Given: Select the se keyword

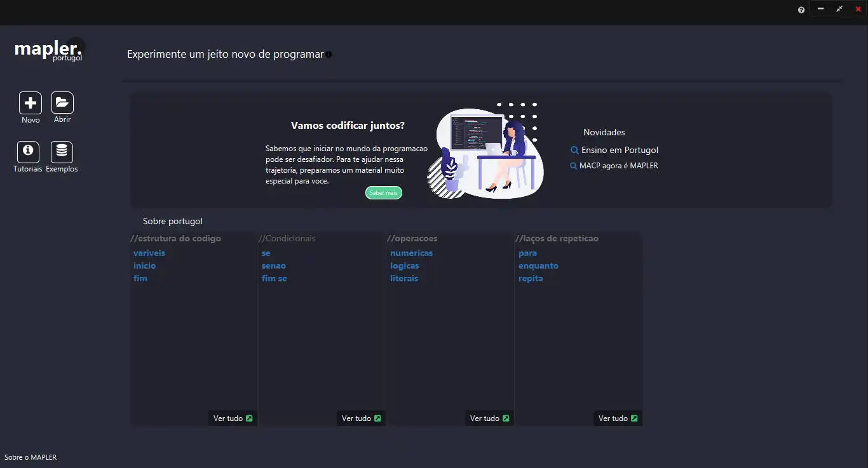Looking at the screenshot, I should point(266,253).
